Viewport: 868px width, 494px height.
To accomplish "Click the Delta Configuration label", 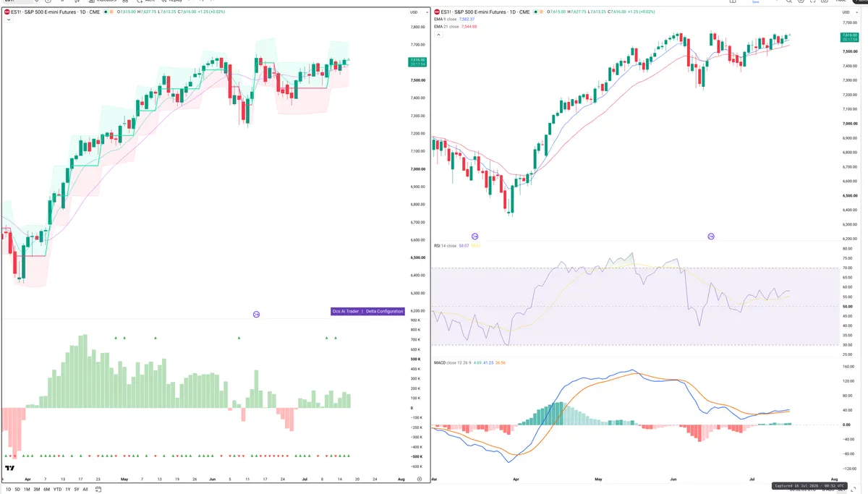I will (x=385, y=311).
